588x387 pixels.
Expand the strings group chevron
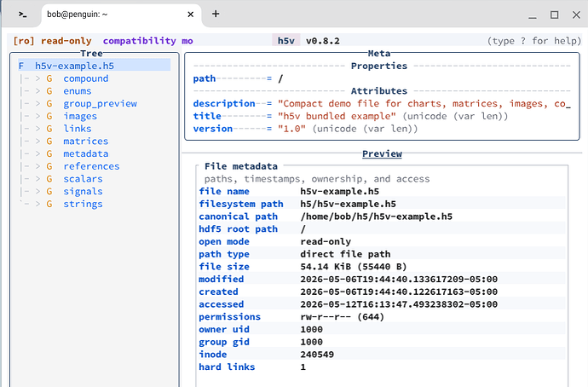37,204
